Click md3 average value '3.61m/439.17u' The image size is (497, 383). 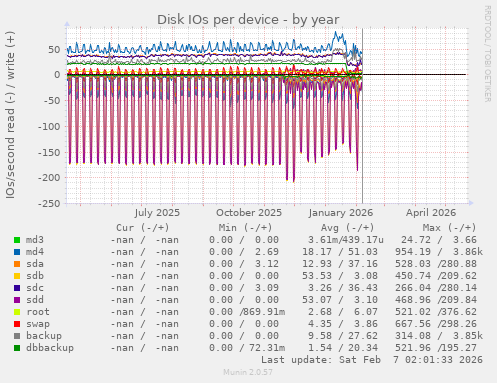(x=346, y=240)
